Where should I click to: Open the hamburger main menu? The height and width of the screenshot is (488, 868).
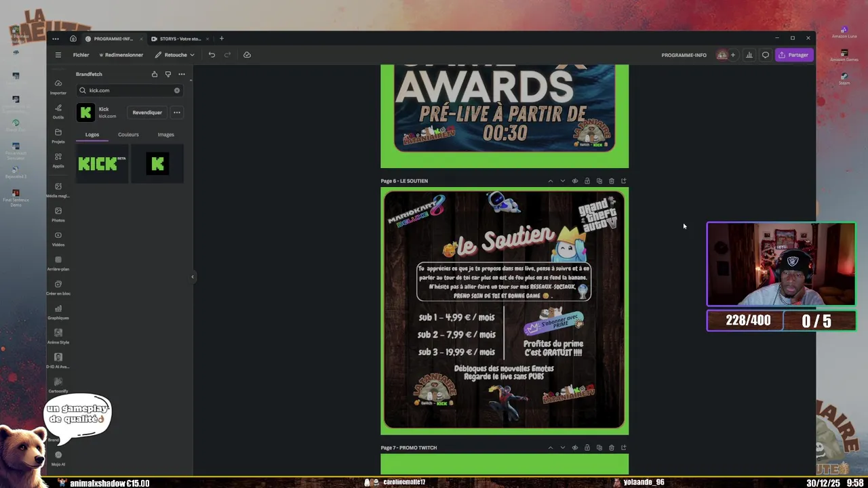point(58,55)
